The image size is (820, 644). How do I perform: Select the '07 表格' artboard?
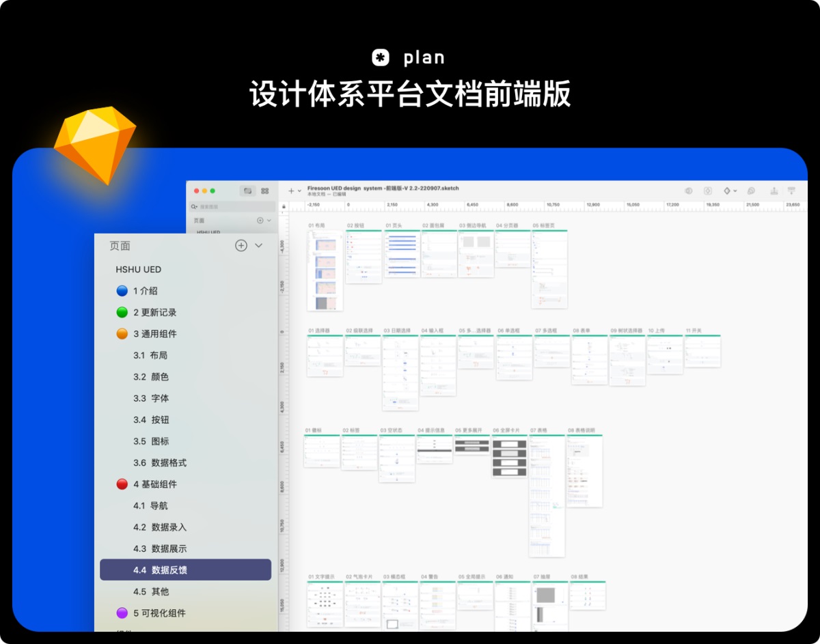[547, 495]
